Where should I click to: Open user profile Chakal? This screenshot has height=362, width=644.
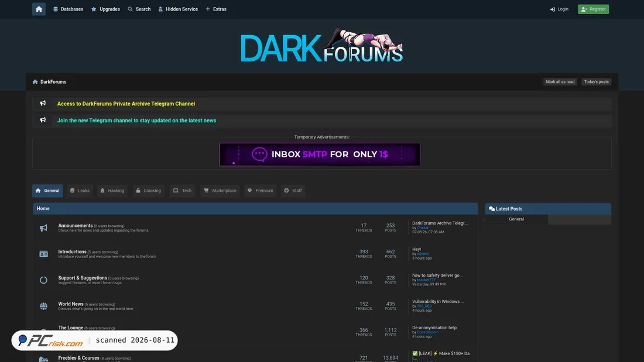click(x=423, y=228)
